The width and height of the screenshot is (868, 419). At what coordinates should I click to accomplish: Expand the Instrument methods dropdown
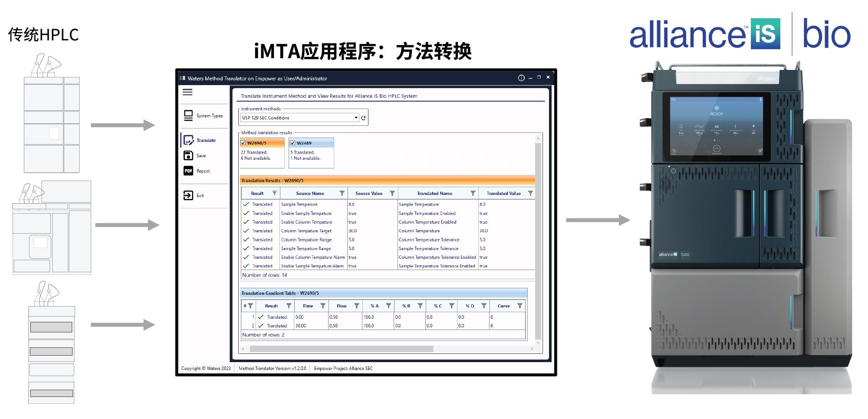click(x=356, y=118)
